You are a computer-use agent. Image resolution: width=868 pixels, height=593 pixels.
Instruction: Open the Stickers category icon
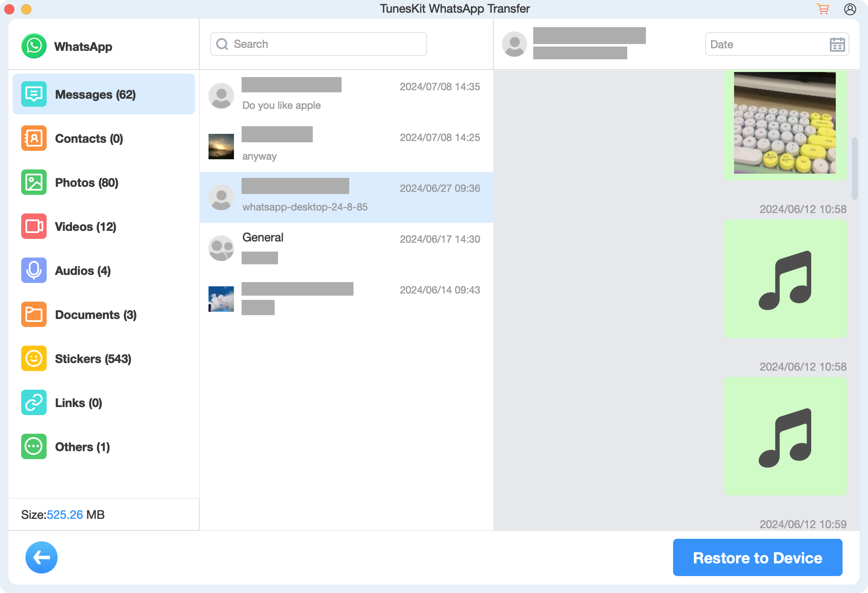coord(33,358)
